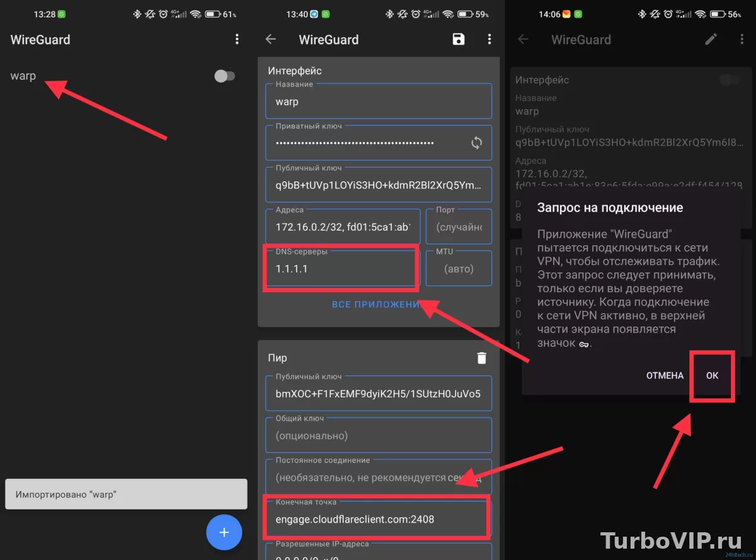The width and height of the screenshot is (756, 560).
Task: Edit the Название field containing warp
Action: pos(378,101)
